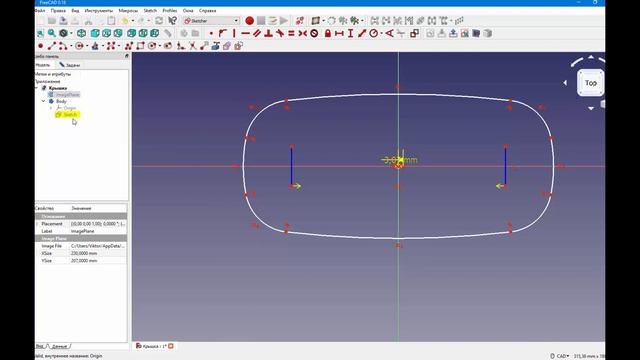Switch to the Данные property tab
The height and width of the screenshot is (360, 640).
[x=59, y=347]
